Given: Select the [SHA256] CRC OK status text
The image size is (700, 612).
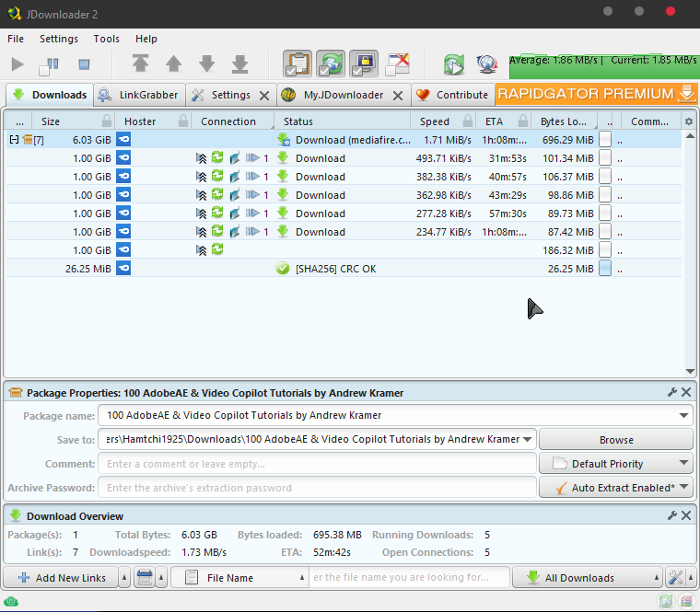Looking at the screenshot, I should coord(335,269).
